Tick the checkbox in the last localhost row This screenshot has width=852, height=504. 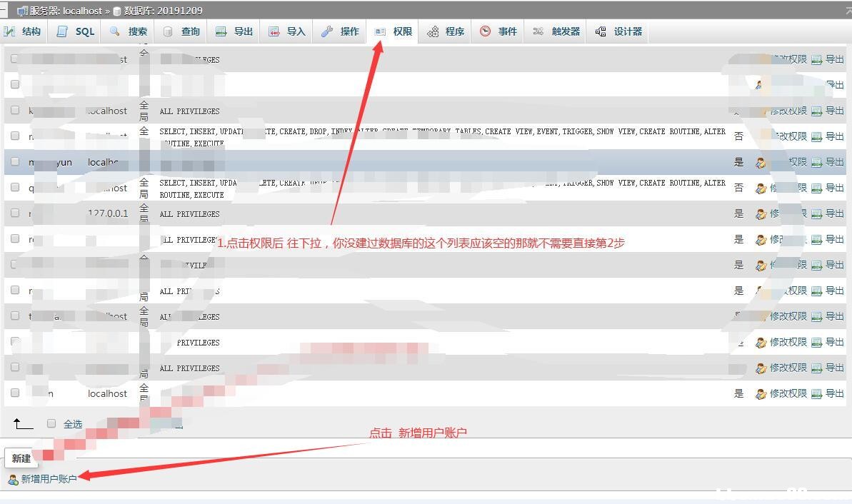tap(15, 393)
